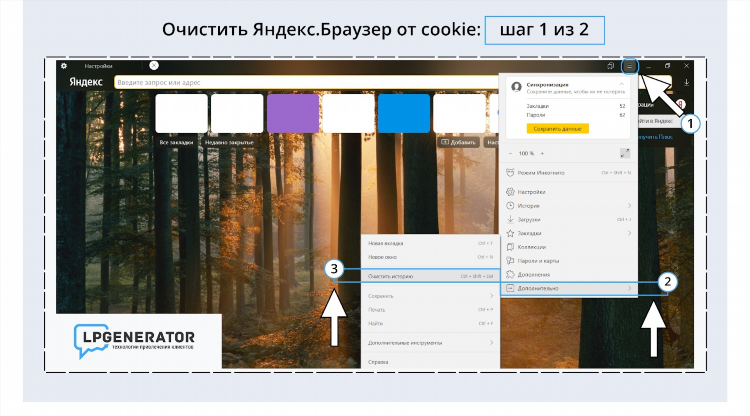Click the download icon next to Загрузки
Image resolution: width=750 pixels, height=416 pixels.
[x=510, y=219]
